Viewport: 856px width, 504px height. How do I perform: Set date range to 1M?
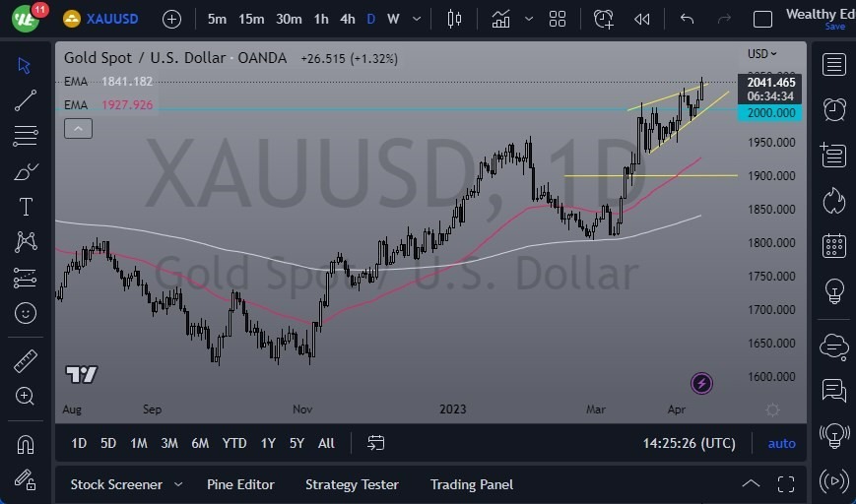click(139, 443)
